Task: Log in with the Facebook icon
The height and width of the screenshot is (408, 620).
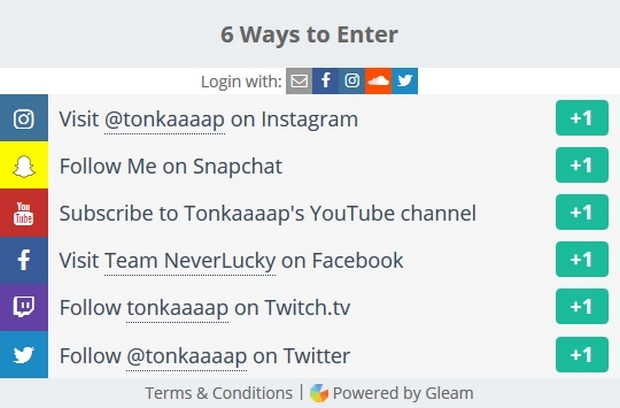Action: click(326, 81)
